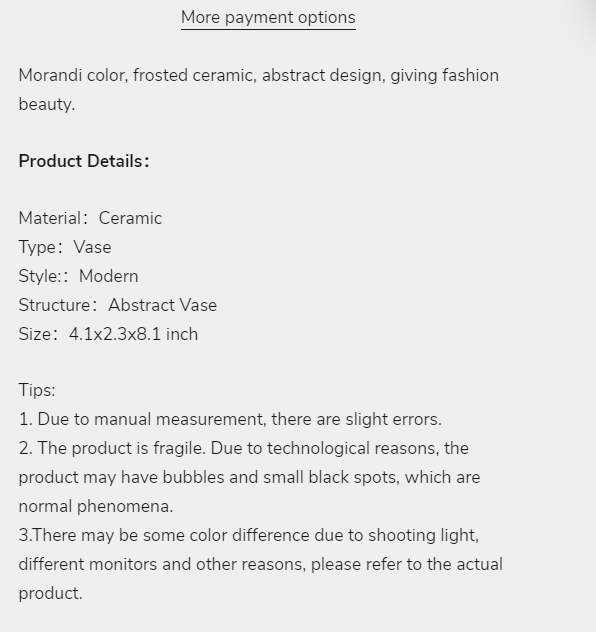596x632 pixels.
Task: Click the word Ceramic in material
Action: point(131,218)
